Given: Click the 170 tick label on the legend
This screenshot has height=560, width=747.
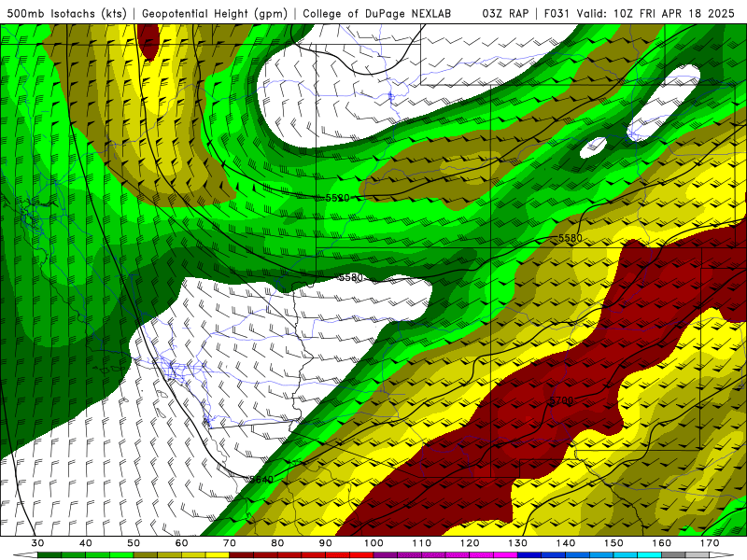Looking at the screenshot, I should tap(710, 543).
